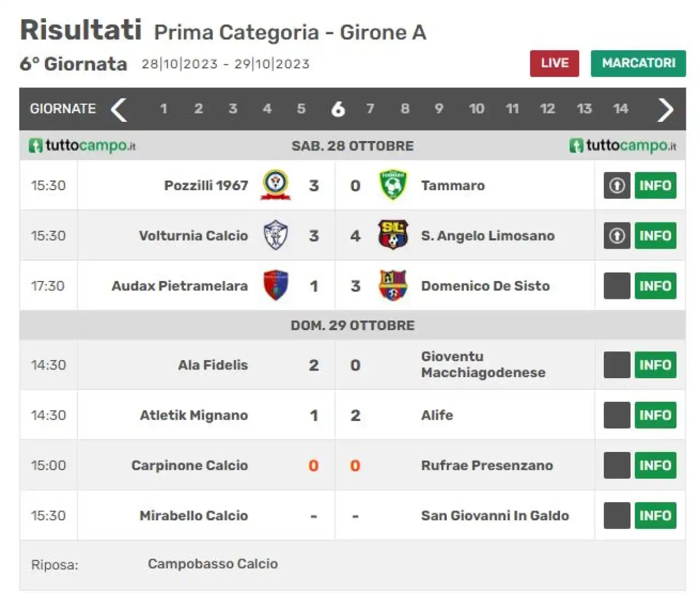Image resolution: width=700 pixels, height=593 pixels.
Task: Click the Tammaro green team crest
Action: point(393,185)
